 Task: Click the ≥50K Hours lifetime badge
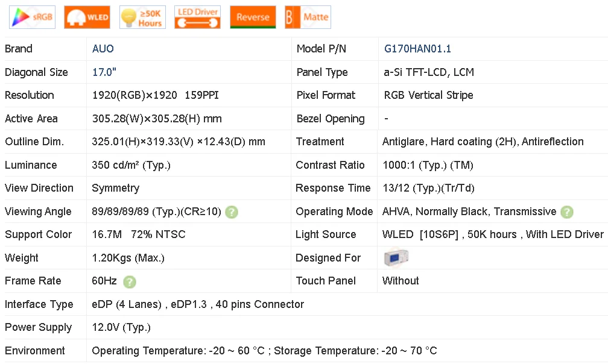coord(143,17)
